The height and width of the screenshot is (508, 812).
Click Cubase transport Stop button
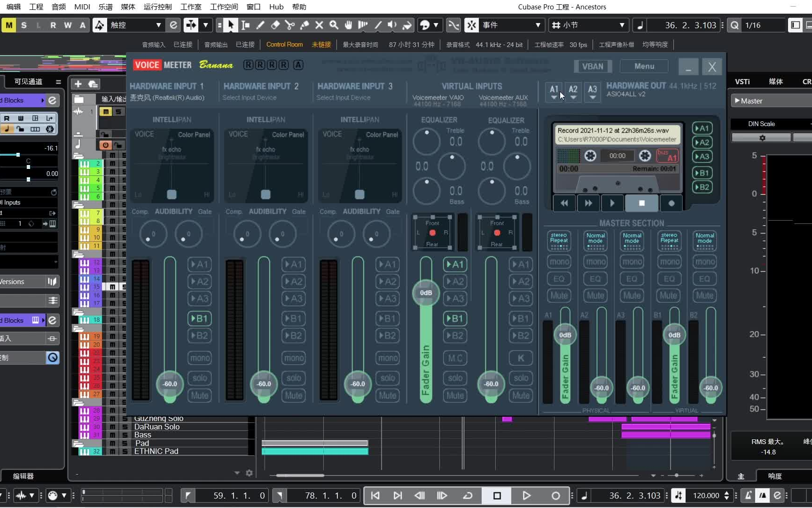click(497, 495)
